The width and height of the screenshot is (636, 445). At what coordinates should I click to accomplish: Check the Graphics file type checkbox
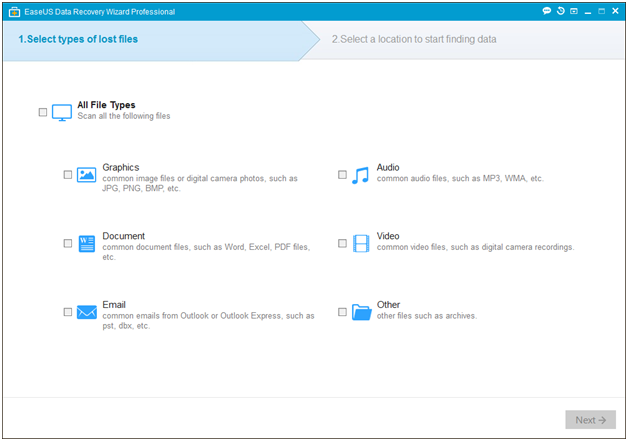tap(68, 174)
